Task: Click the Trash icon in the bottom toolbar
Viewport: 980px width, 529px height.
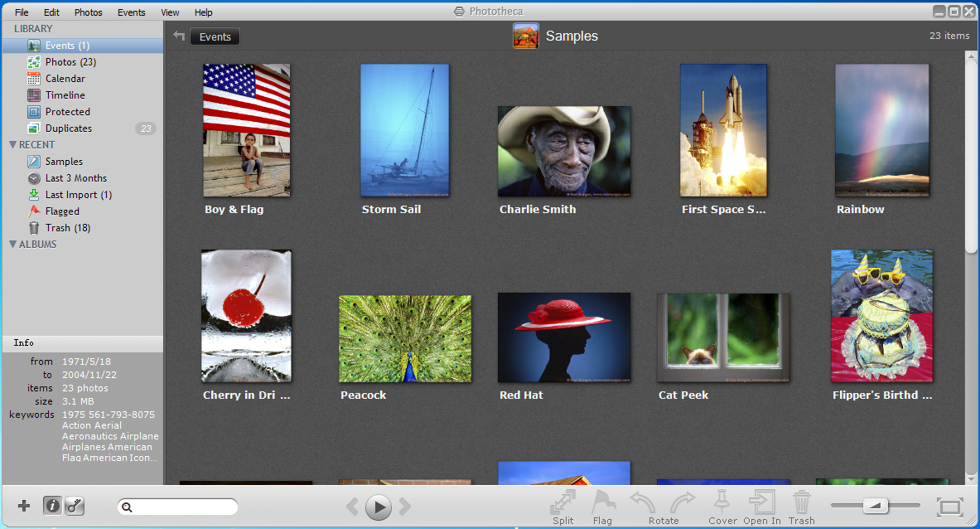Action: (x=801, y=502)
